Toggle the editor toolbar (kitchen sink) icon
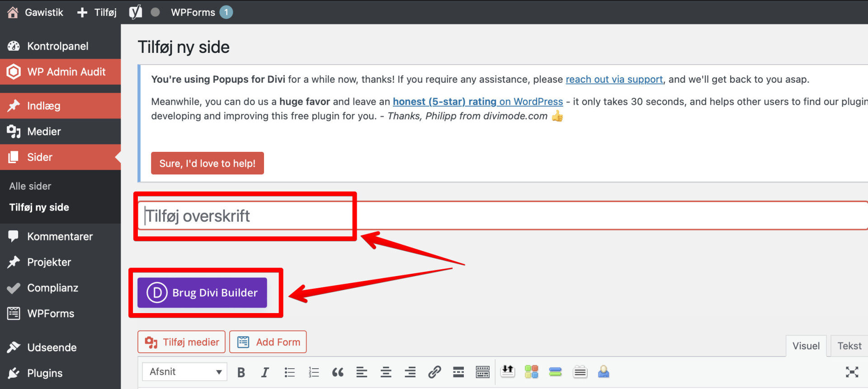 pyautogui.click(x=482, y=372)
